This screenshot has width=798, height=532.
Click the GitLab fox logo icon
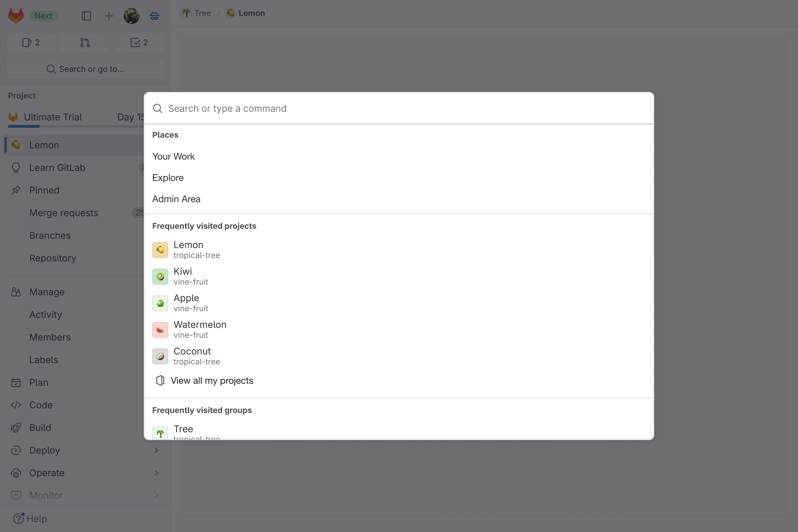[15, 15]
